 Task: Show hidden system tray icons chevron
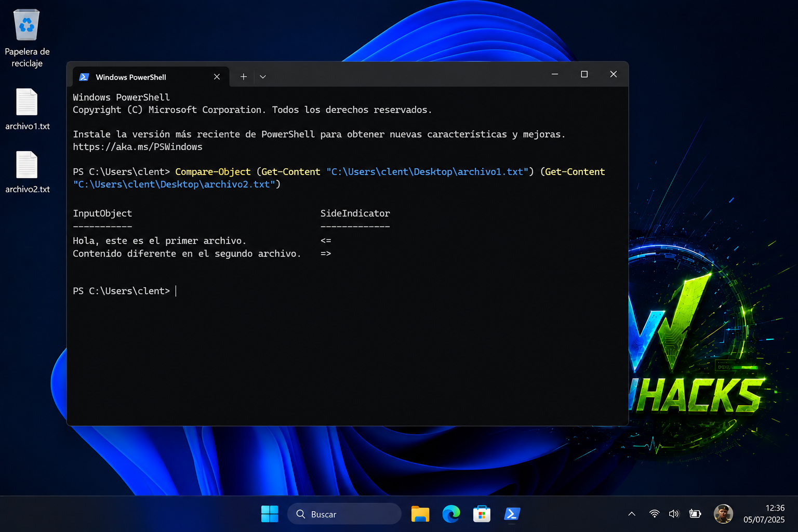tap(632, 514)
